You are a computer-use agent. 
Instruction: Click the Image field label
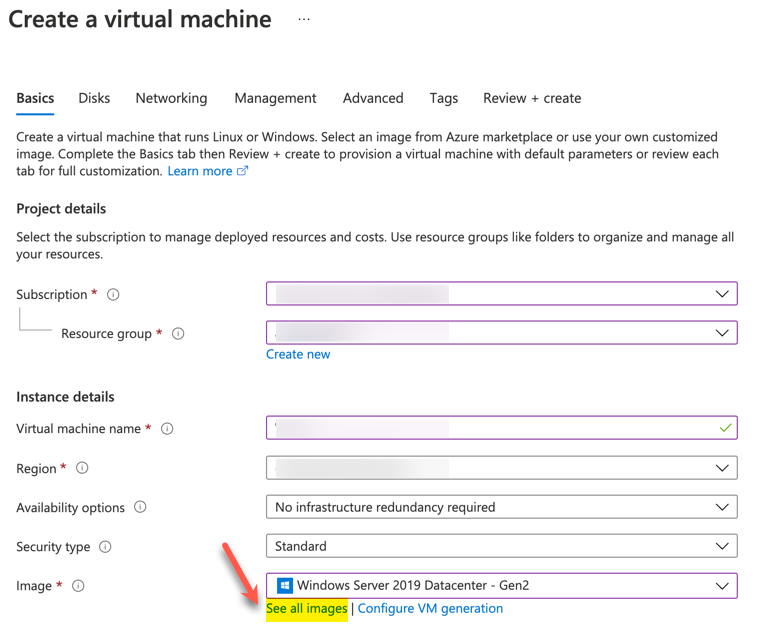click(34, 586)
